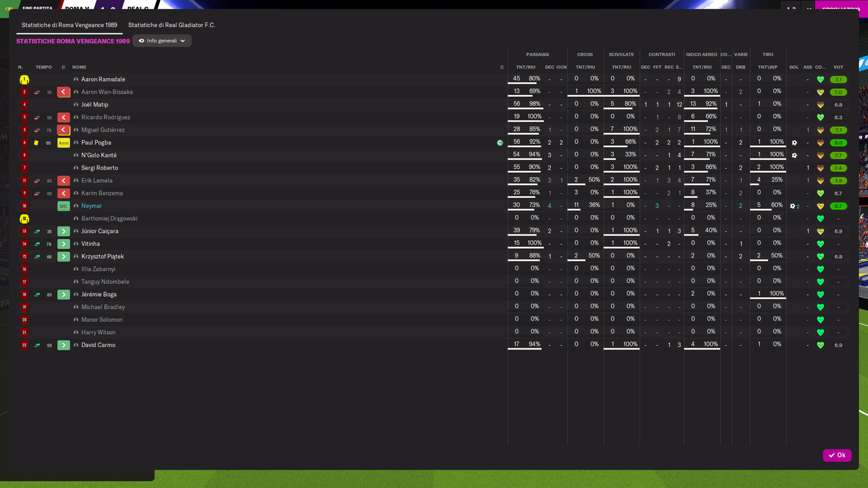Click the Tanguy Ndombele player name

105,282
